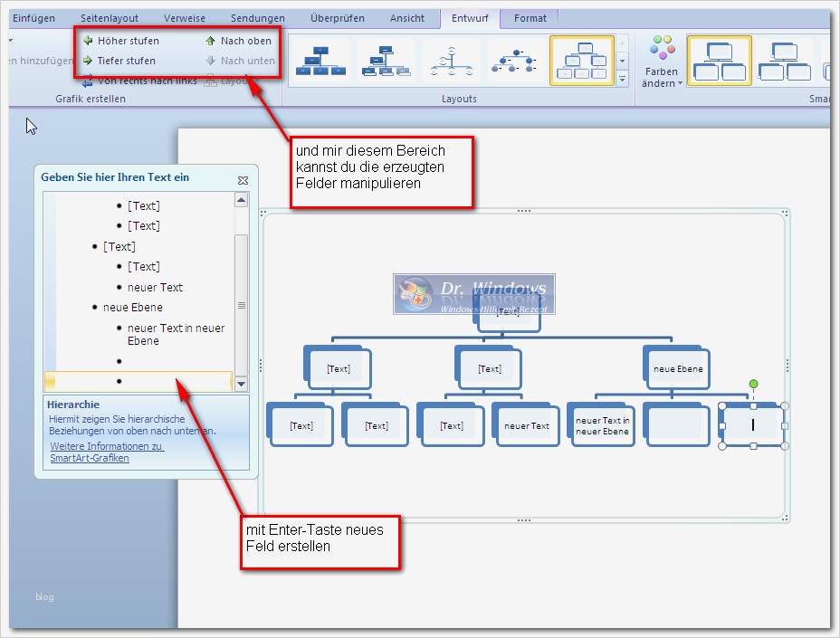
Task: Choose the second SmartArt style thumbnail
Action: 784,61
